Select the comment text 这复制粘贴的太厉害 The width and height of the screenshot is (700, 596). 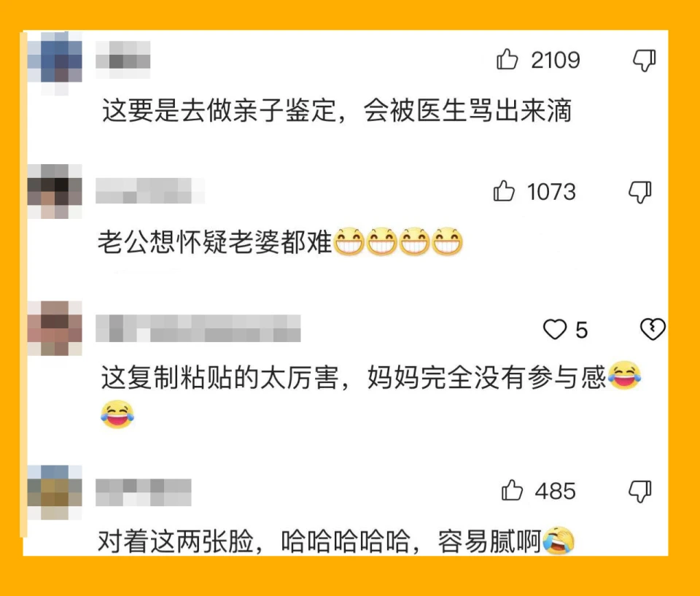(x=219, y=378)
